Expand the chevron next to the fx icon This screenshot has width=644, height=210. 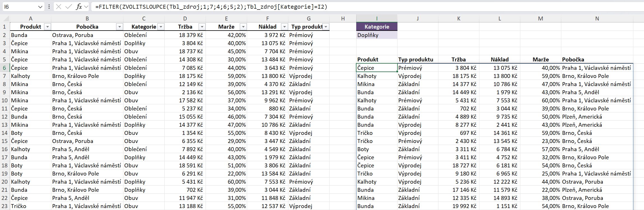point(86,6)
